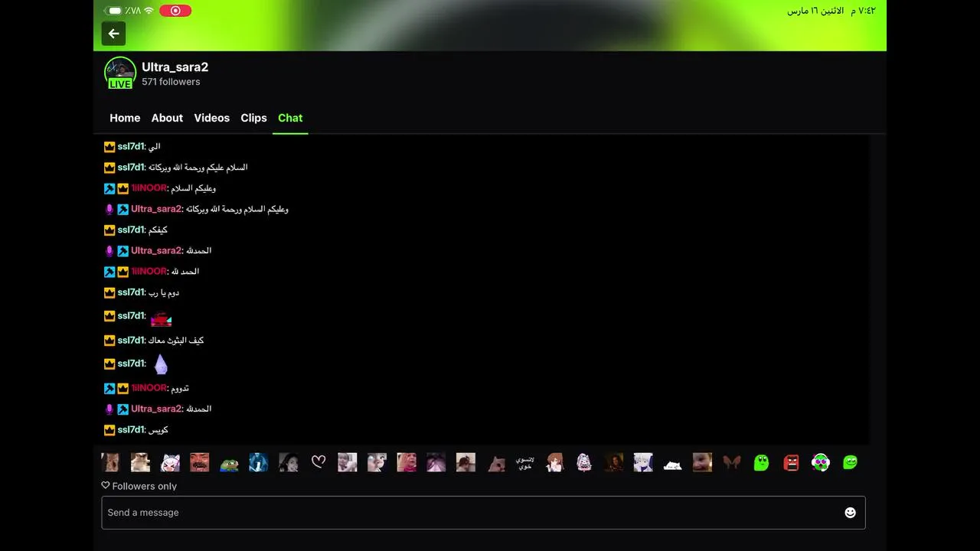Open the emoji picker in message box
The image size is (980, 551).
point(850,513)
